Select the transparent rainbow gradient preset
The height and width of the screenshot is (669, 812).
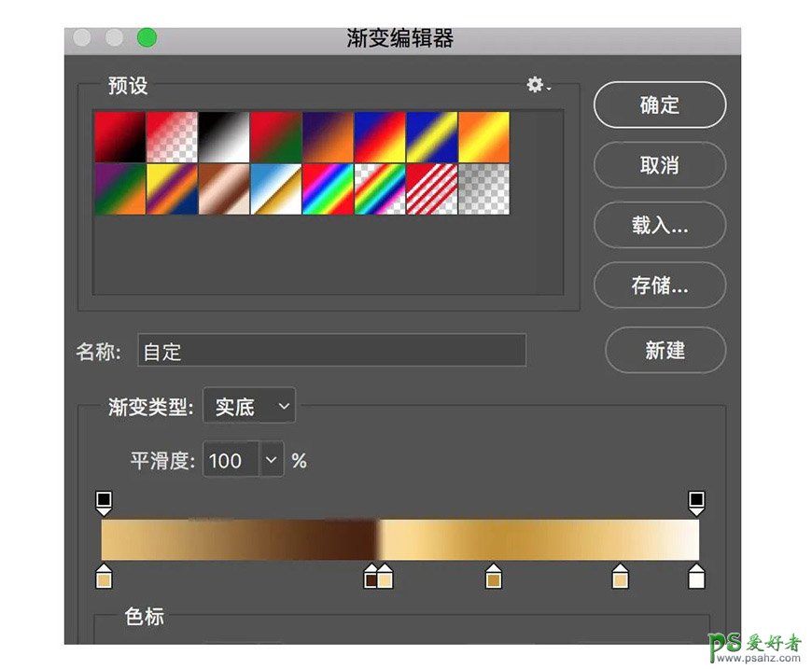[x=380, y=189]
